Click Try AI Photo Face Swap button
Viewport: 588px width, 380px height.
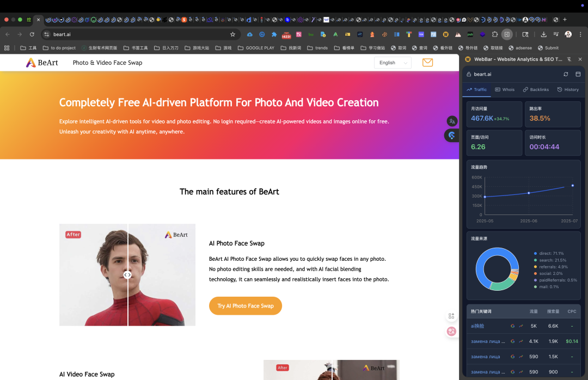click(246, 306)
